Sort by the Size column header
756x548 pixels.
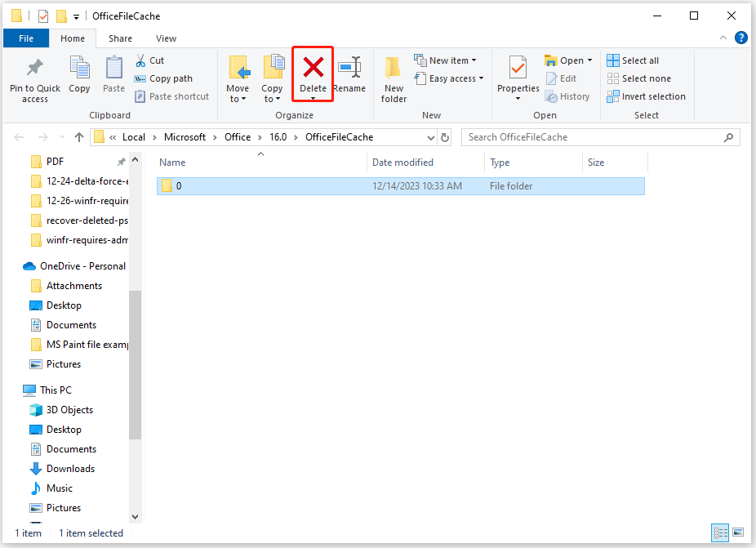pyautogui.click(x=615, y=163)
